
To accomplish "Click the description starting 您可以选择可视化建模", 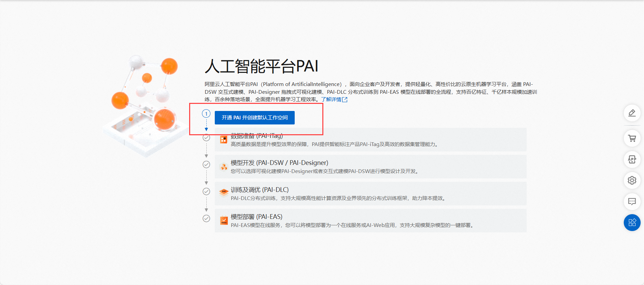I will click(x=325, y=171).
